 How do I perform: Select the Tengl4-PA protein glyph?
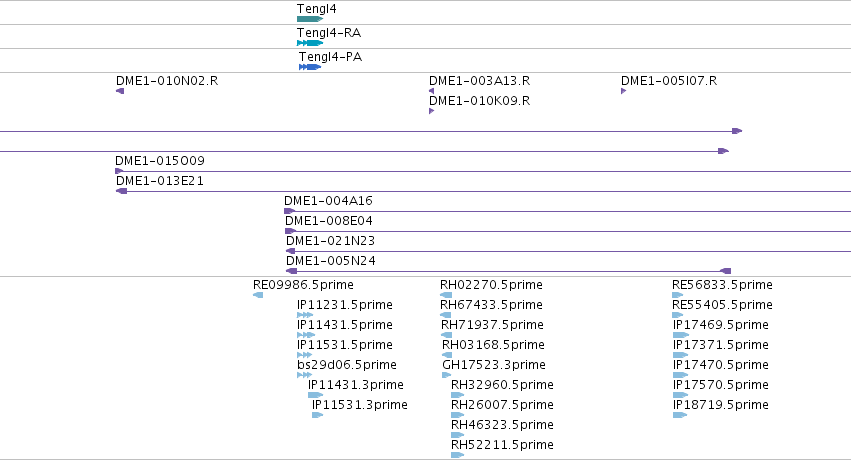310,67
